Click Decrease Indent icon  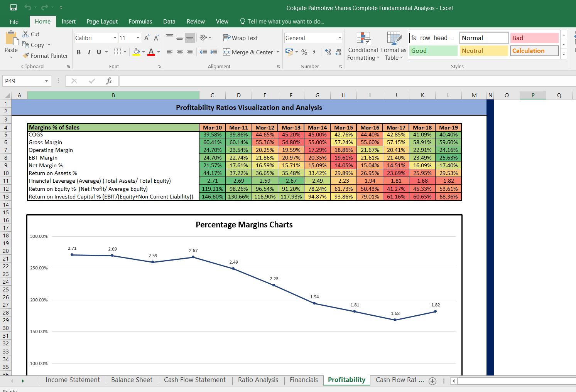(203, 52)
